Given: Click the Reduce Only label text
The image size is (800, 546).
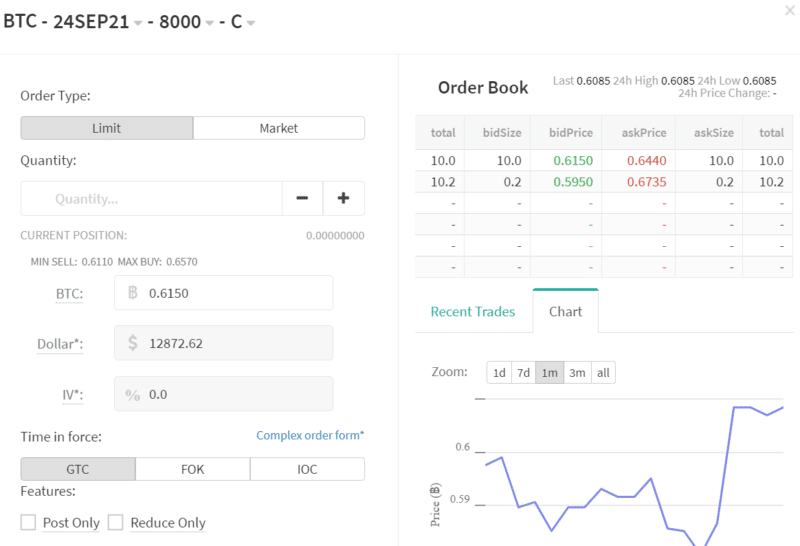Looking at the screenshot, I should (168, 523).
